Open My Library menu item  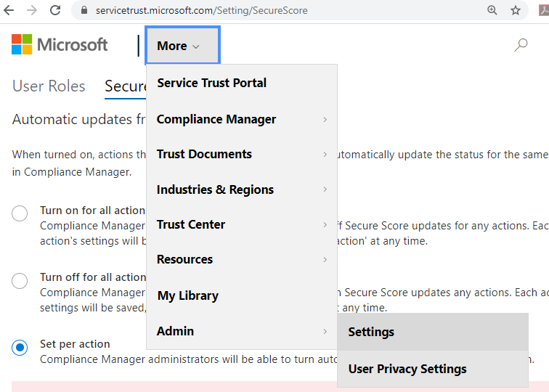187,295
